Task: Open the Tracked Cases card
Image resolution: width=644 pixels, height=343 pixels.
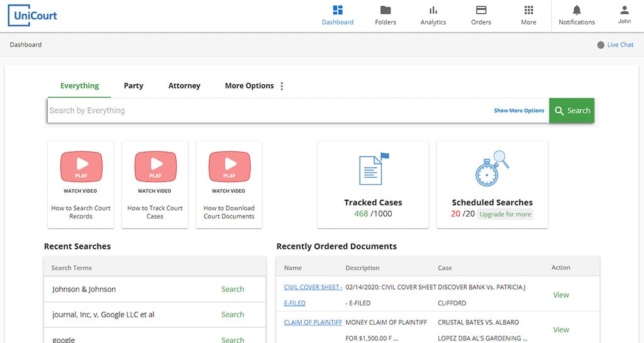Action: click(373, 184)
